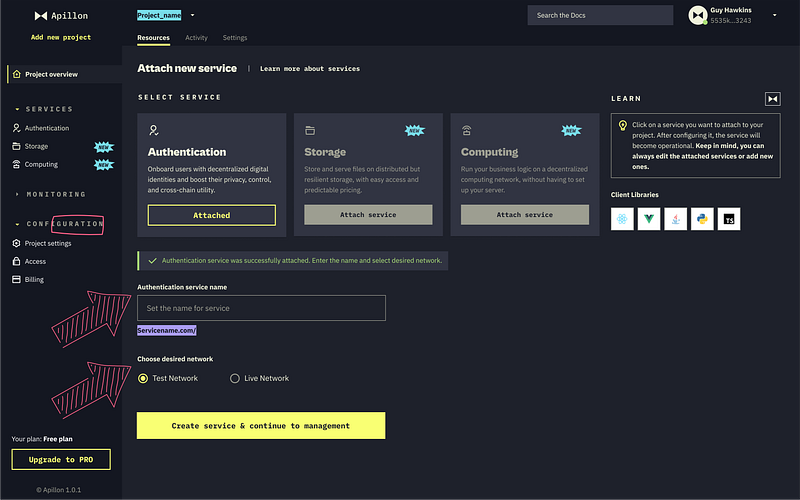This screenshot has height=500, width=800.
Task: Open the React client library icon
Action: pos(622,219)
